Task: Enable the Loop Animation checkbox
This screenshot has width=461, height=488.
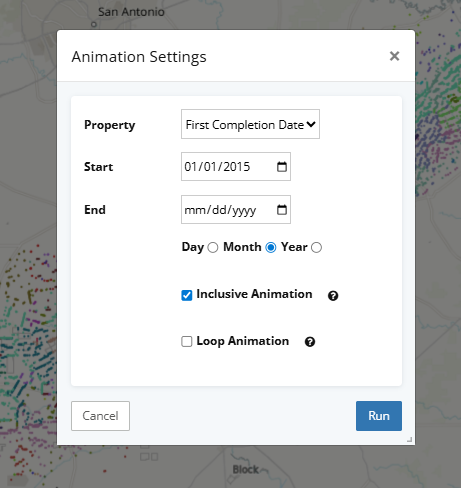Action: click(x=187, y=342)
